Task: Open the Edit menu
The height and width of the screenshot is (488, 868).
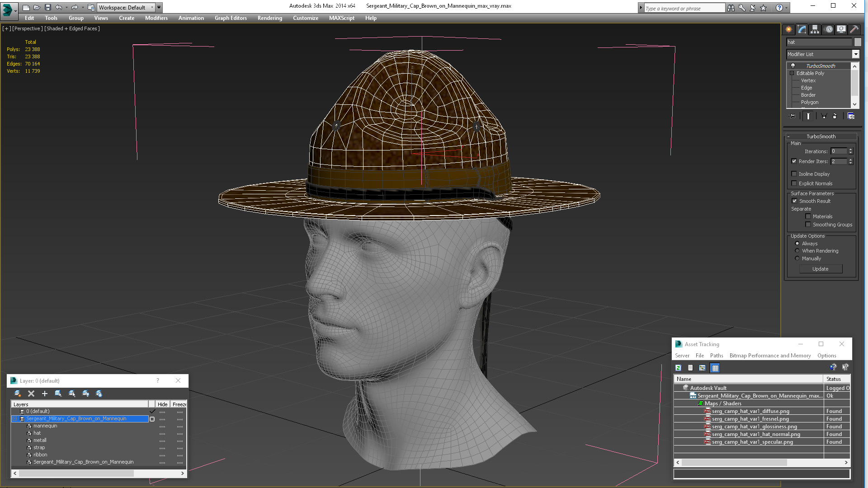Action: click(29, 18)
